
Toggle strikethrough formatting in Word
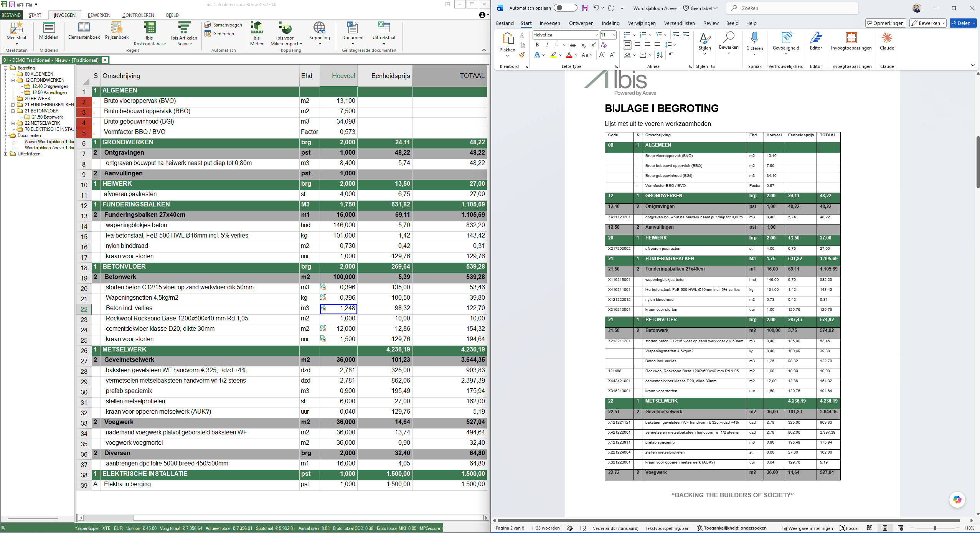point(573,45)
